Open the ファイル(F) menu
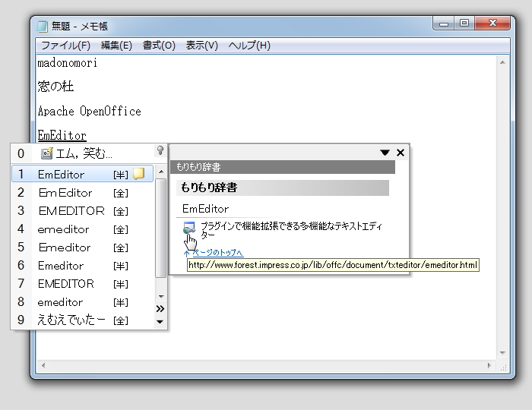 click(65, 46)
